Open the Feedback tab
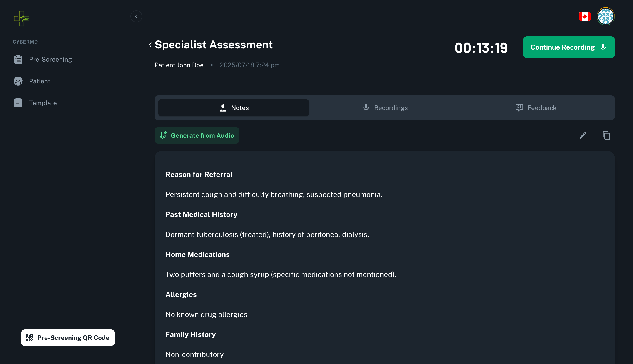 [536, 108]
